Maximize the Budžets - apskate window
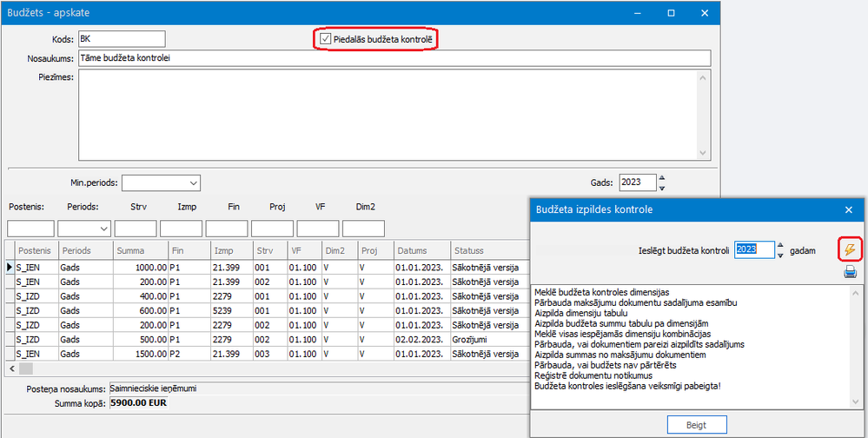Viewport: 868px width, 438px height. (672, 12)
